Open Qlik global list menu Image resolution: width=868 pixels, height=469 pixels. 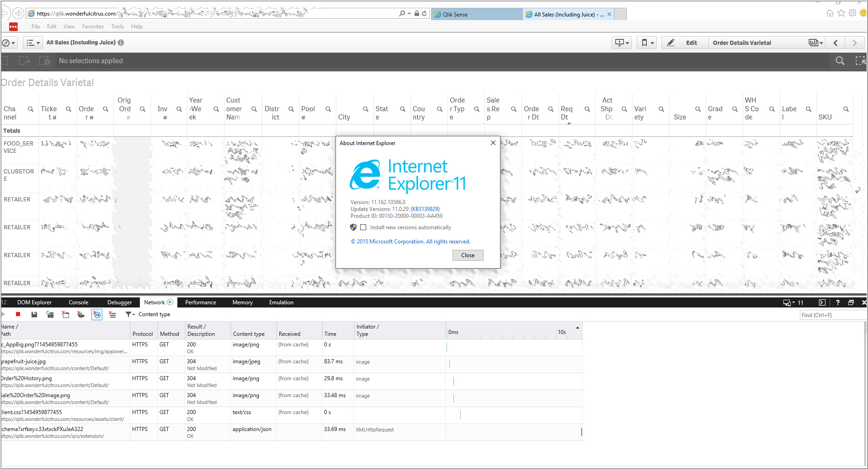click(32, 43)
